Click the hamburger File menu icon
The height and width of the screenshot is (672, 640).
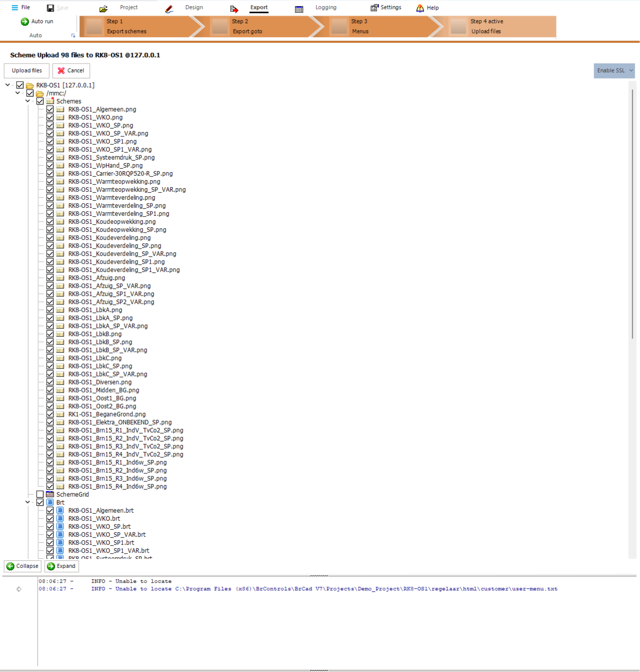coord(15,7)
